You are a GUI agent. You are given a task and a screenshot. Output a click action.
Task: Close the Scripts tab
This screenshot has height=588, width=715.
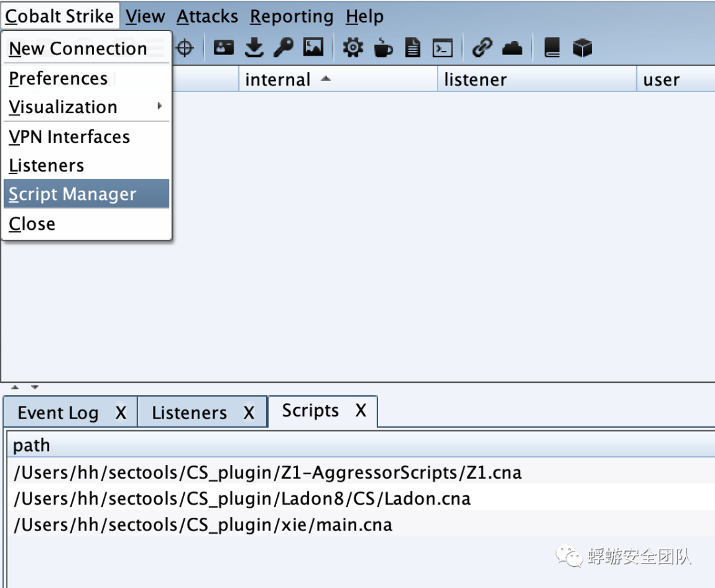pyautogui.click(x=361, y=410)
